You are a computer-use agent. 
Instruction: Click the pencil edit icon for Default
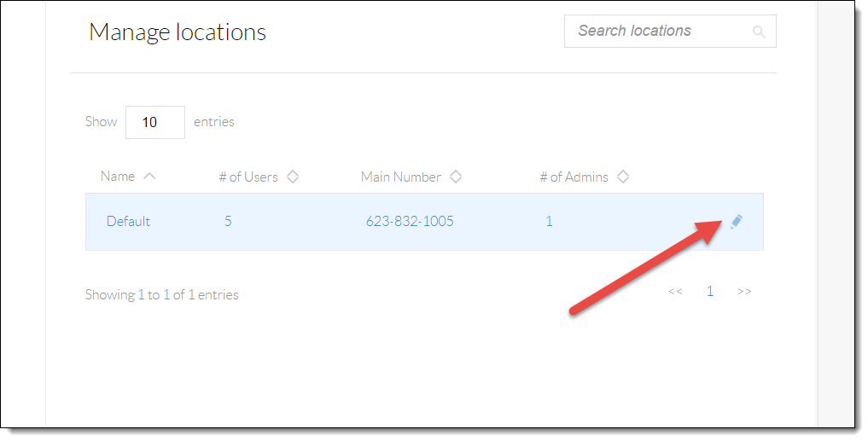pos(736,222)
